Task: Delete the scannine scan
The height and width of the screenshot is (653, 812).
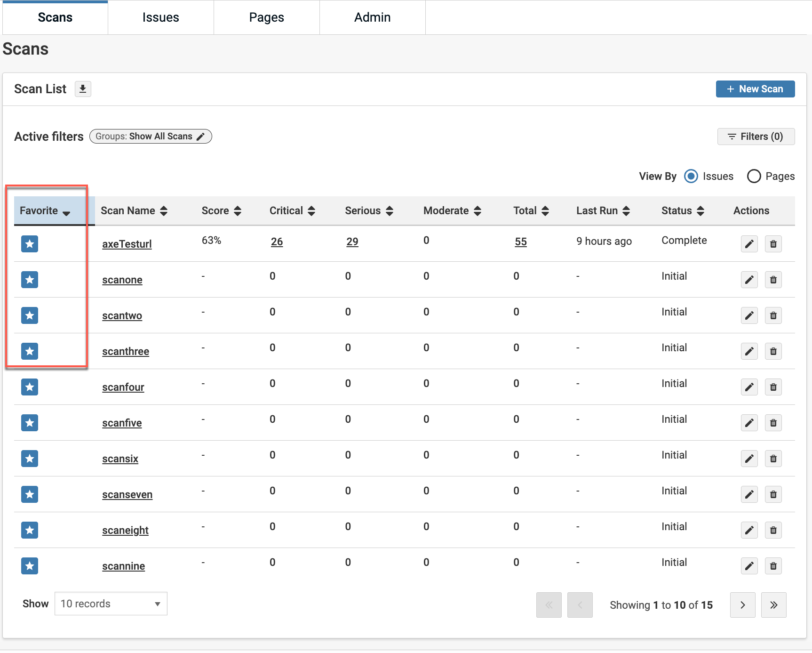Action: [x=773, y=566]
